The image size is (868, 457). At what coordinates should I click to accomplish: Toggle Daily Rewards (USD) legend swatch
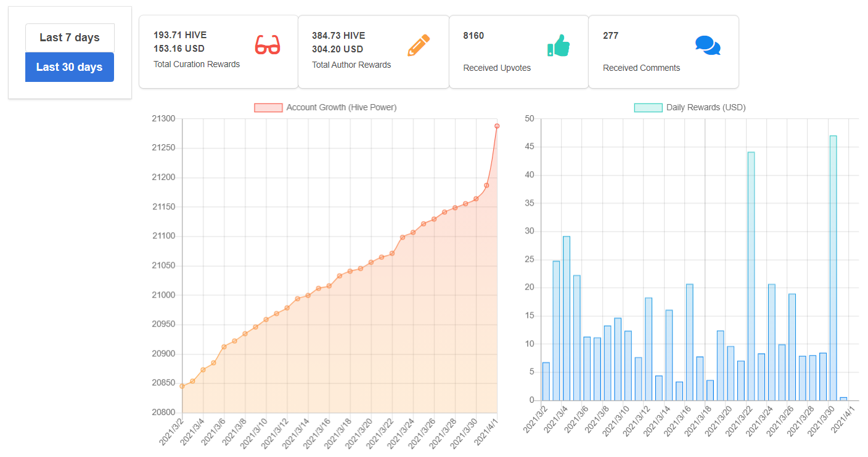[649, 108]
